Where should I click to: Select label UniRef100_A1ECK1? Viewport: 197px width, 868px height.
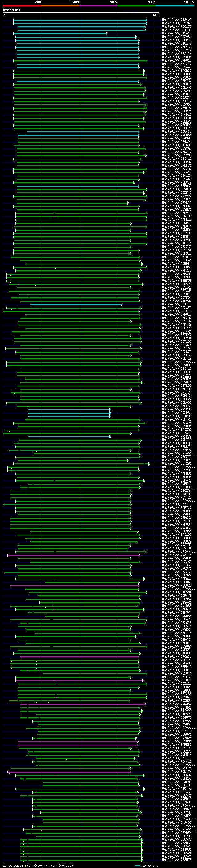[x=177, y=111]
